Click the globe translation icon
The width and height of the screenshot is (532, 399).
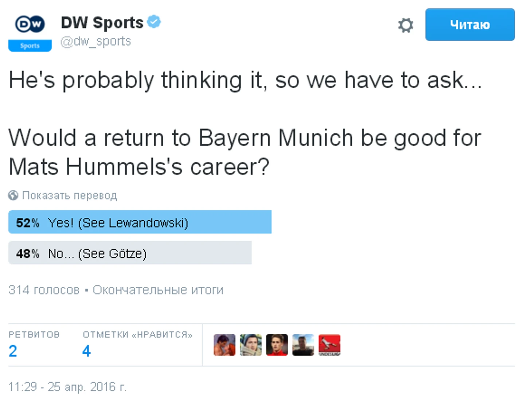(x=13, y=196)
